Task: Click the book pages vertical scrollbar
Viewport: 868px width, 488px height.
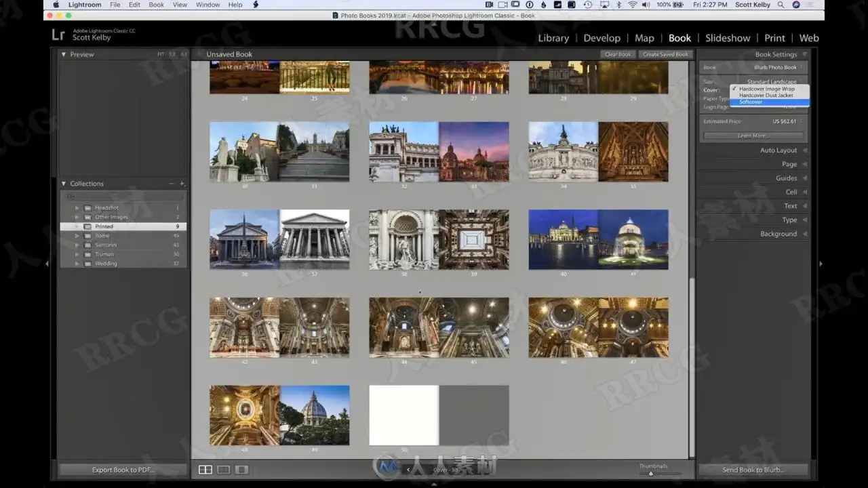Action: tap(692, 366)
